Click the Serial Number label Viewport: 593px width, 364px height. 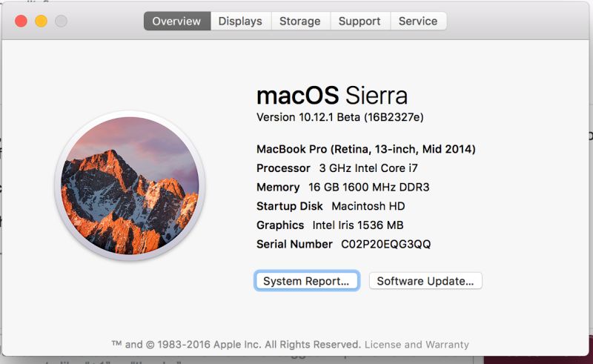tap(294, 244)
